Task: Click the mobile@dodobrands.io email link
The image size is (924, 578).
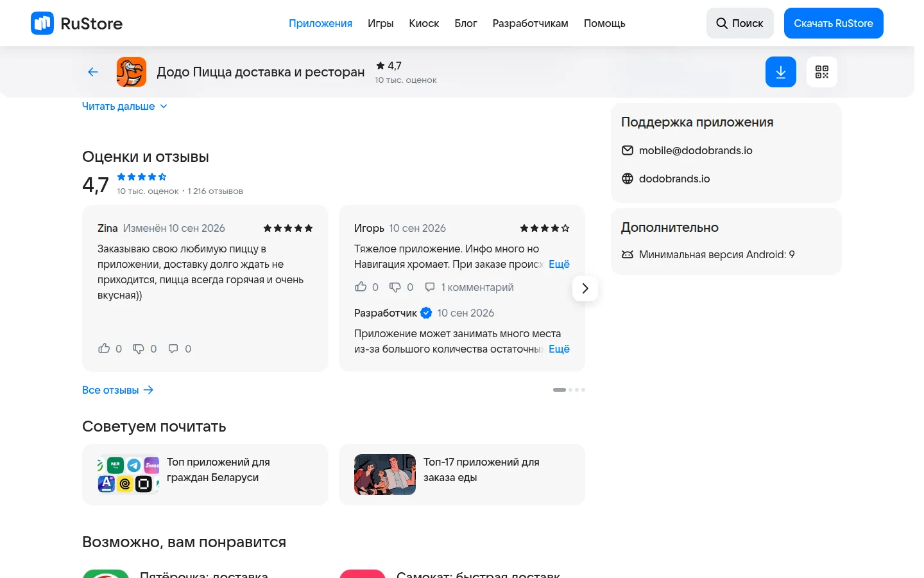Action: tap(696, 150)
